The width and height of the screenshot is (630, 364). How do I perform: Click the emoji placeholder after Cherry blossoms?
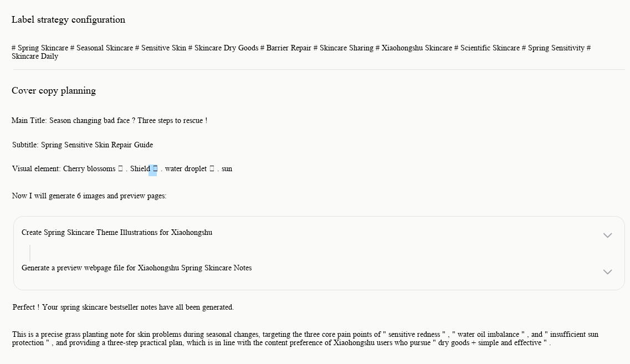click(x=120, y=169)
